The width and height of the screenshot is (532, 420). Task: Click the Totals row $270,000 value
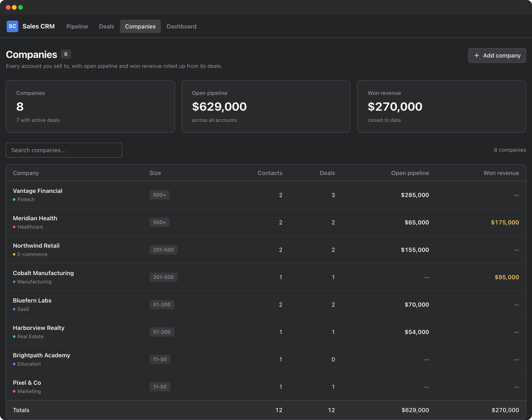point(505,410)
